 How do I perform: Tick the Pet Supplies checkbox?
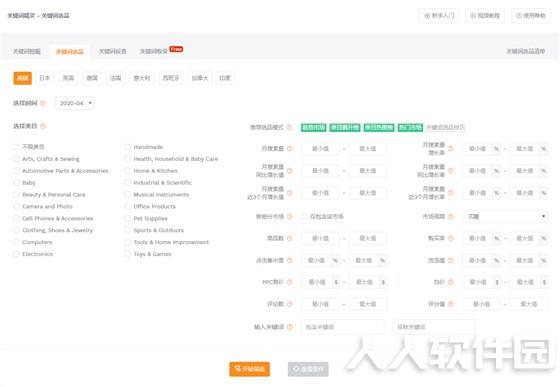click(128, 218)
